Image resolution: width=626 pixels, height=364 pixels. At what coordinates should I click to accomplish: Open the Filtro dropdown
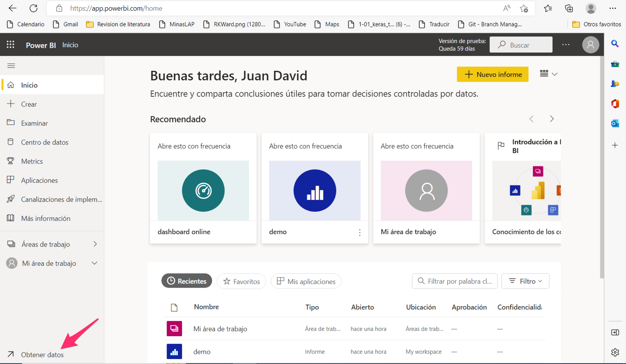click(x=525, y=281)
